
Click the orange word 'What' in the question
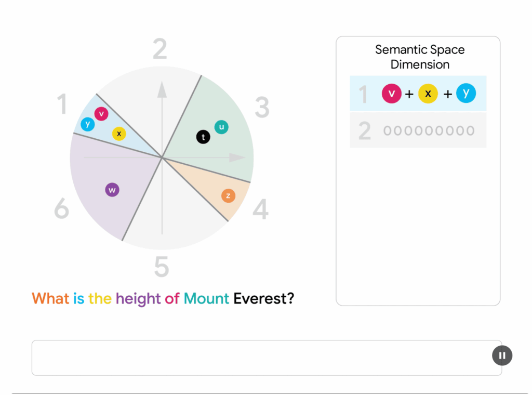pyautogui.click(x=50, y=299)
